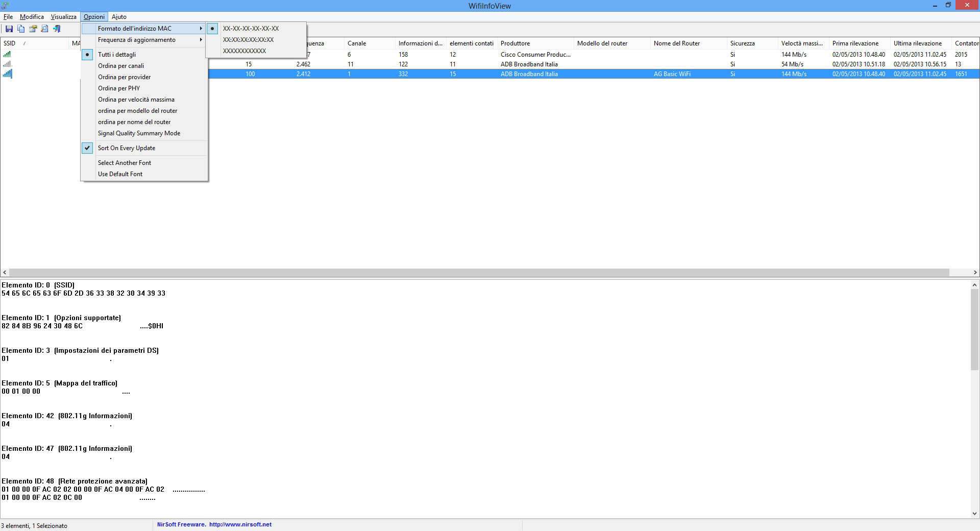This screenshot has height=531, width=980.
Task: Sort by the elementi contati column header
Action: [x=472, y=43]
